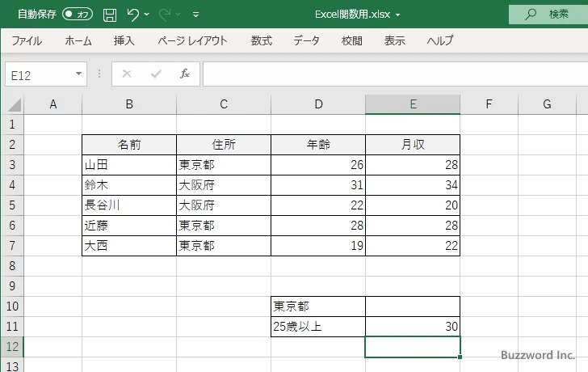Select income cell showing 20
This screenshot has width=588, height=372.
pyautogui.click(x=413, y=205)
